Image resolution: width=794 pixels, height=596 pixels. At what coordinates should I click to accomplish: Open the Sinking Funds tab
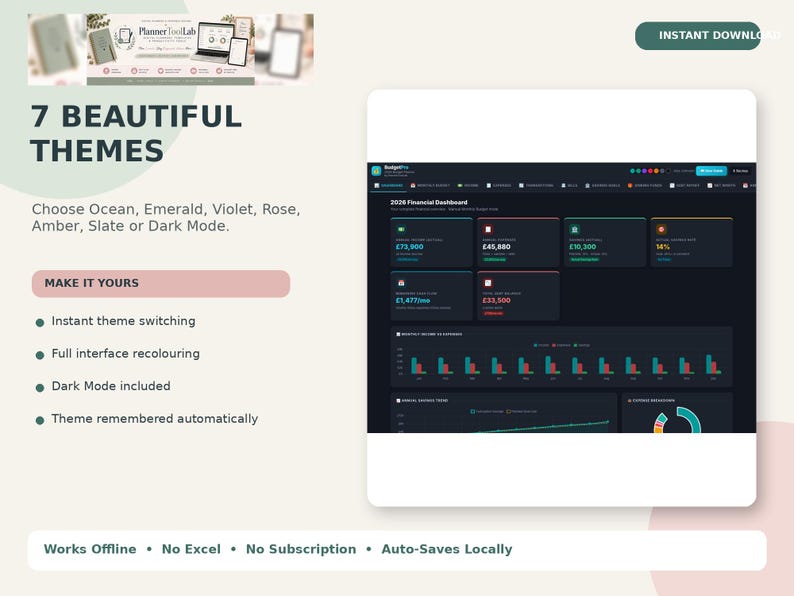click(645, 185)
